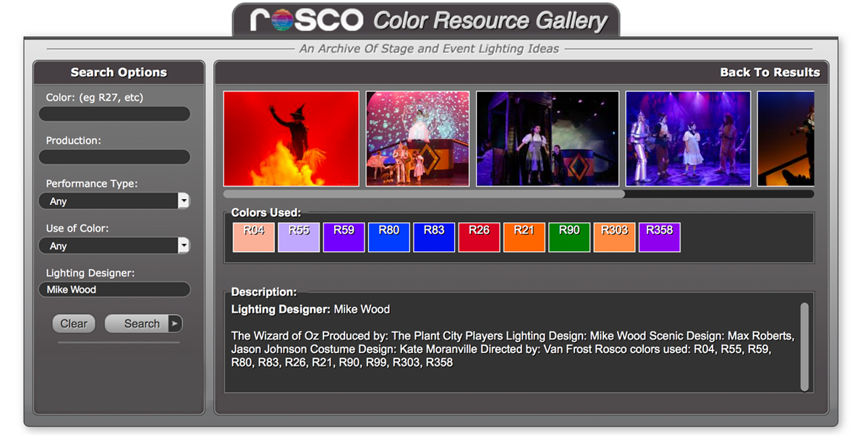This screenshot has height=435, width=868.
Task: Click the Color search input field
Action: click(114, 114)
